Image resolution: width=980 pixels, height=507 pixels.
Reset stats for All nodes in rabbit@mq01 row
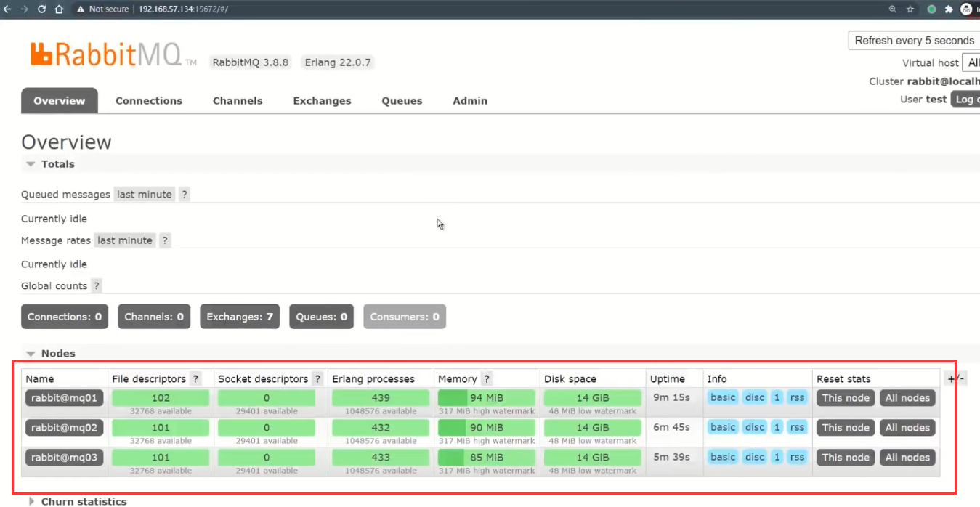(907, 398)
